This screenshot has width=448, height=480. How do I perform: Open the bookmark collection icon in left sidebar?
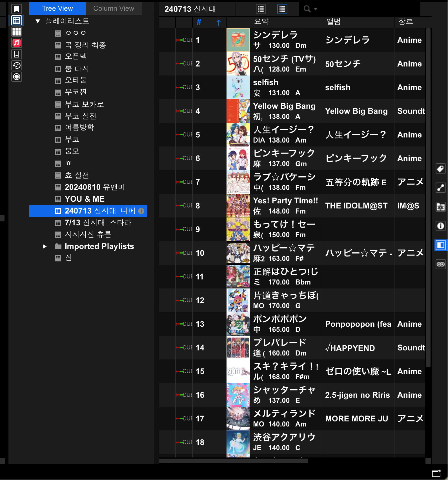point(17,9)
